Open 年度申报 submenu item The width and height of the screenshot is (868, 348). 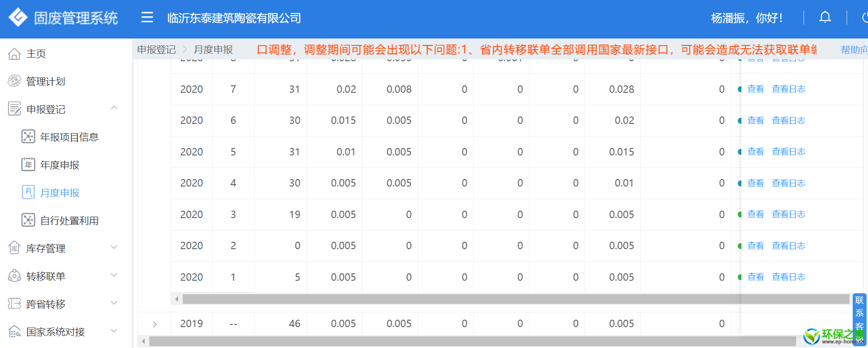[60, 165]
